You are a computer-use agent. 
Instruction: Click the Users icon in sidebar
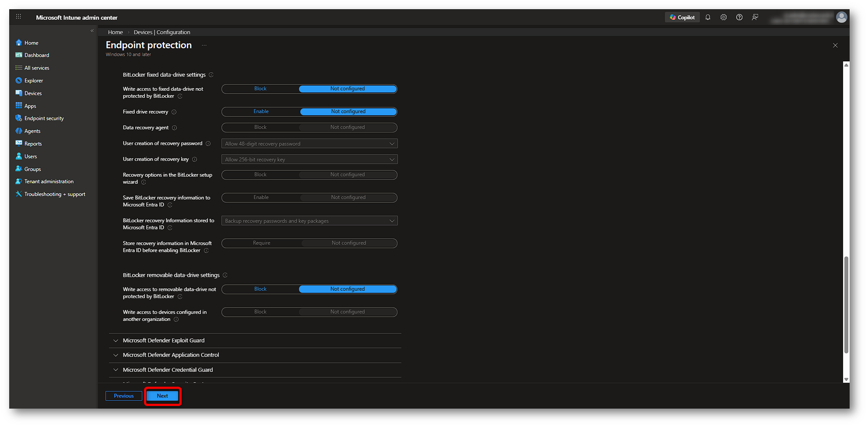click(19, 156)
